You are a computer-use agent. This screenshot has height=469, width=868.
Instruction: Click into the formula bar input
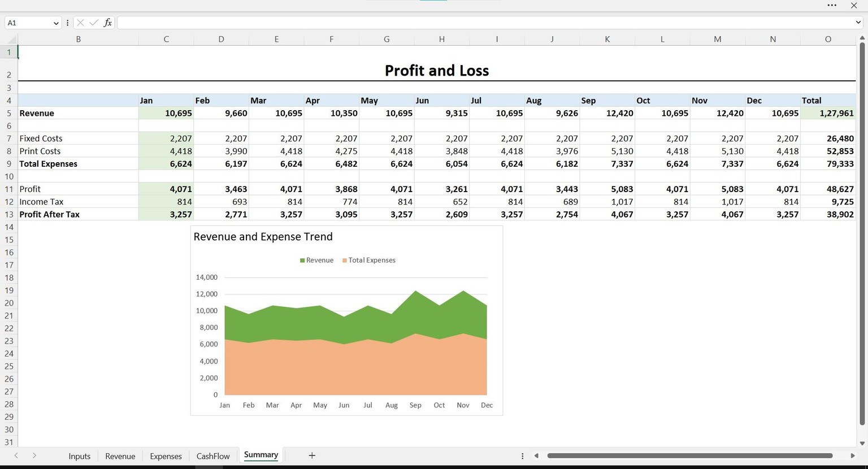click(486, 23)
